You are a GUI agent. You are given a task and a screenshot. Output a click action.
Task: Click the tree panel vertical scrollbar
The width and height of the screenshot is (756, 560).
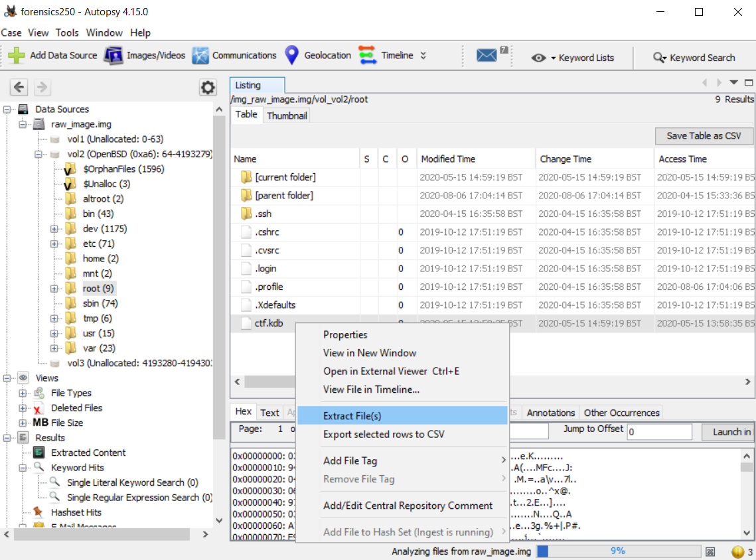pyautogui.click(x=219, y=277)
